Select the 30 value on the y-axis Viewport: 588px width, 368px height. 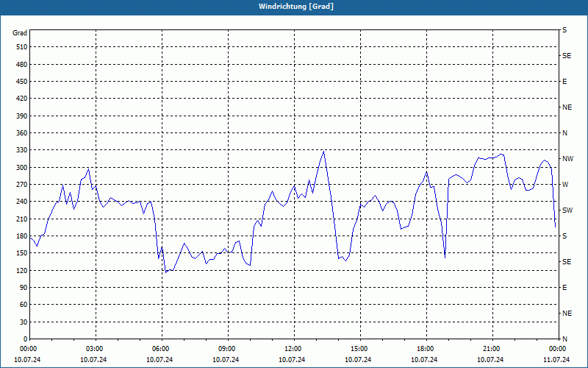click(24, 322)
